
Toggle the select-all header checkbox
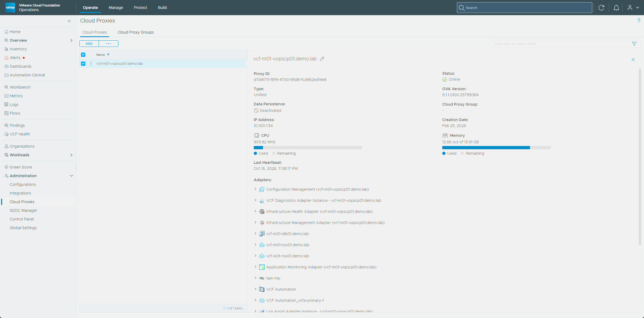tap(83, 55)
